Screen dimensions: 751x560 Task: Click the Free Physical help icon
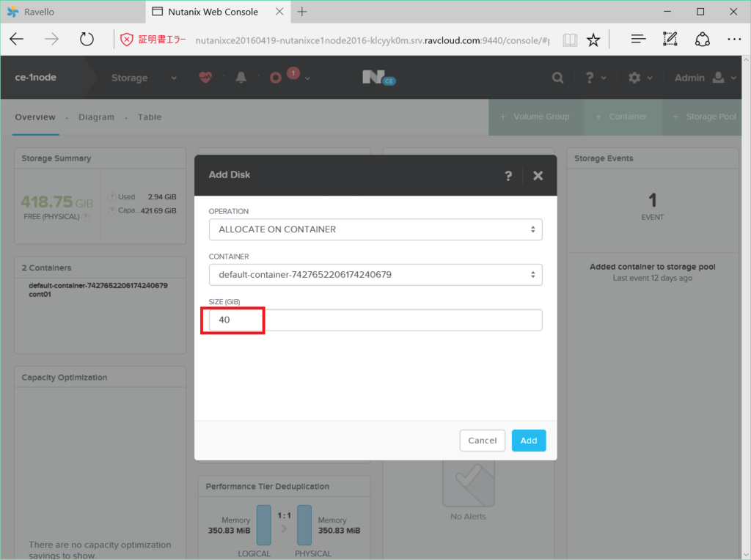pyautogui.click(x=86, y=217)
